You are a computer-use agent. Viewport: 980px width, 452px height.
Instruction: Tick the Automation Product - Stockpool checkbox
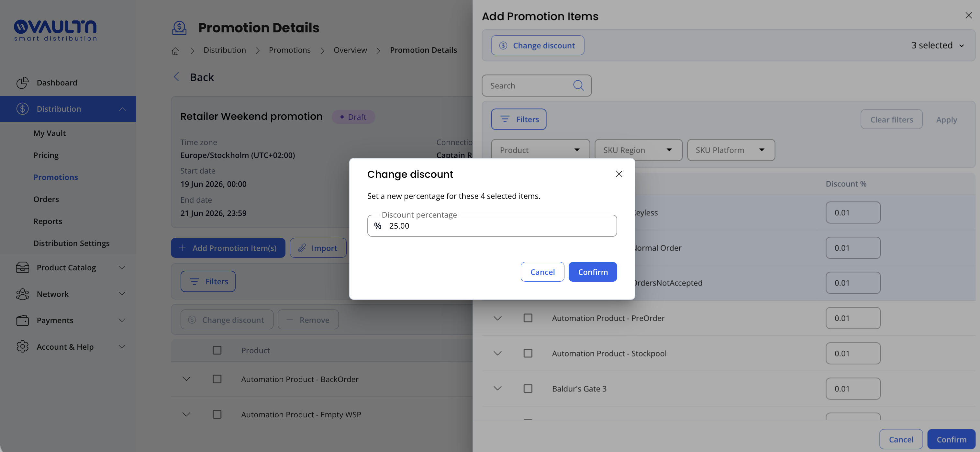click(528, 353)
